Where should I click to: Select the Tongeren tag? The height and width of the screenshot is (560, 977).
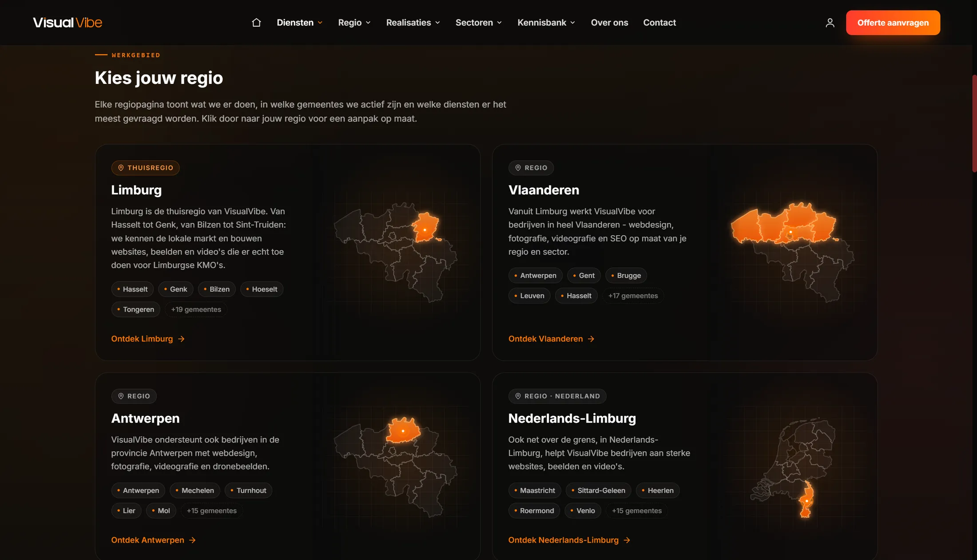click(x=135, y=309)
